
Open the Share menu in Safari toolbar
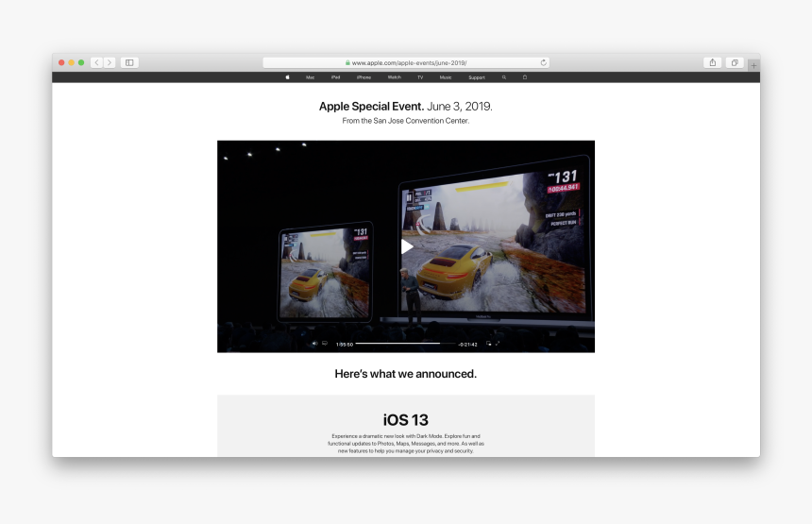click(x=712, y=62)
